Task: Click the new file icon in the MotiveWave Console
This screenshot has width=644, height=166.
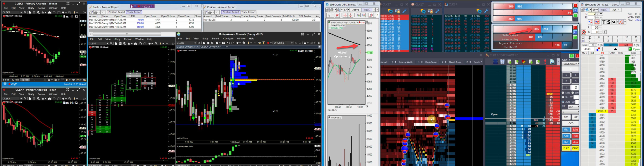Action: click(204, 43)
